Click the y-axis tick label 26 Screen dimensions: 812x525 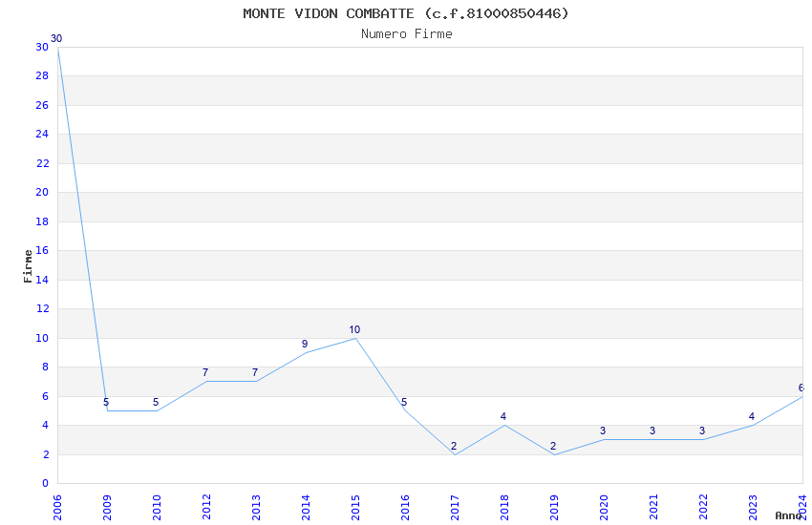click(x=42, y=105)
